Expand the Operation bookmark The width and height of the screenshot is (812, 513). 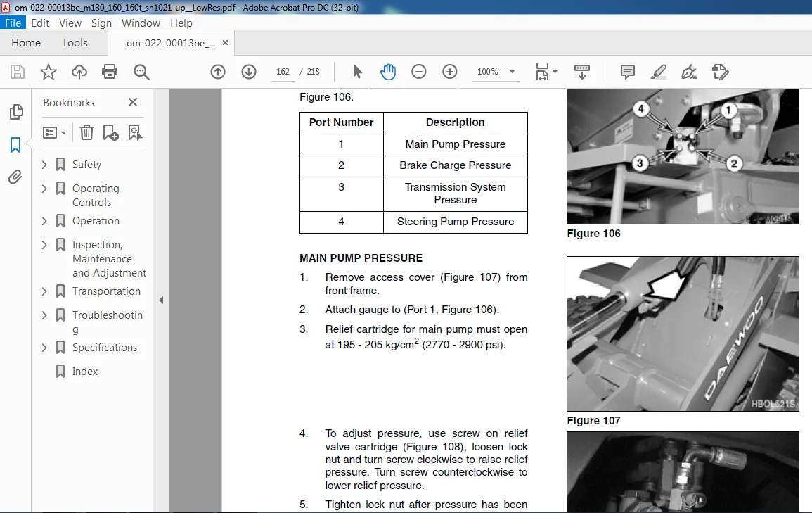[x=44, y=221]
